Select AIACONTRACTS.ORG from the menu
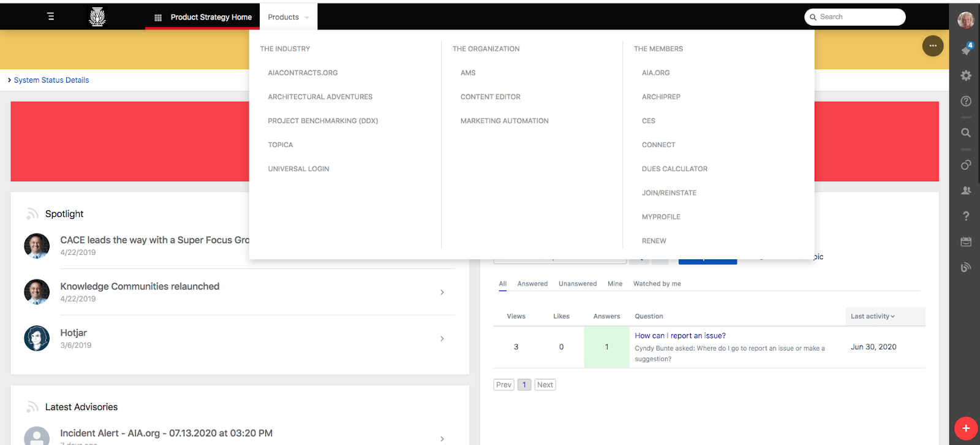The image size is (980, 445). [x=303, y=73]
